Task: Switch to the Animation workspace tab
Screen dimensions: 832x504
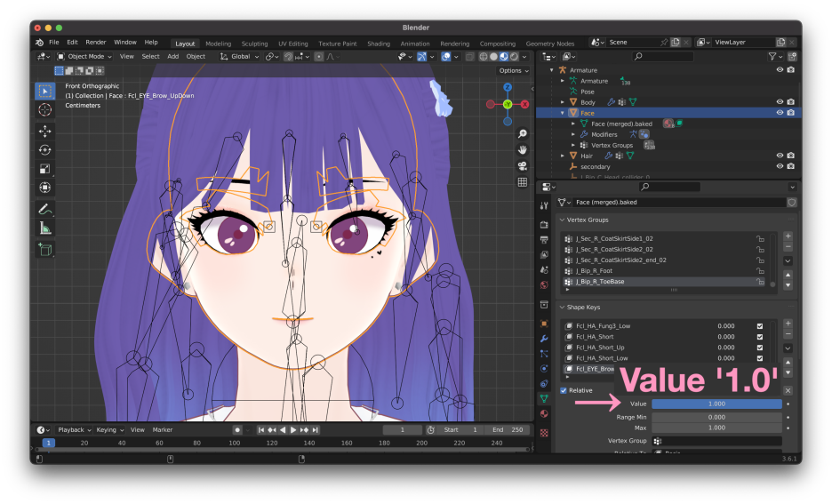Action: [x=415, y=44]
